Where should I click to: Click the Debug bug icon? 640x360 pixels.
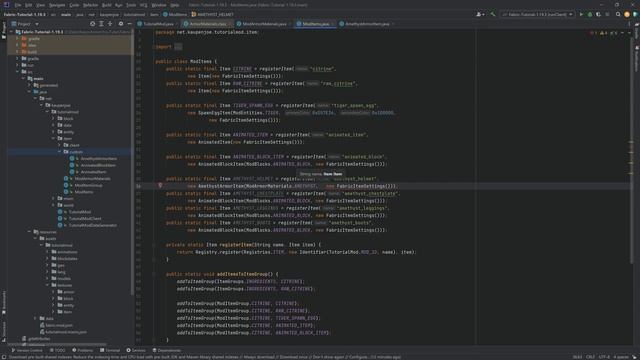(590, 14)
